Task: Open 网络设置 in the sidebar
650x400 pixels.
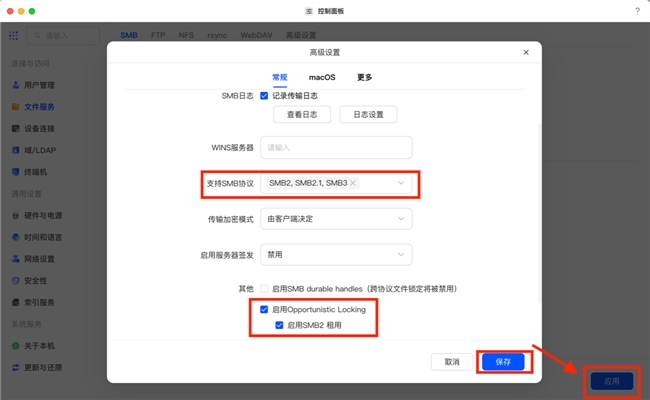Action: [39, 259]
